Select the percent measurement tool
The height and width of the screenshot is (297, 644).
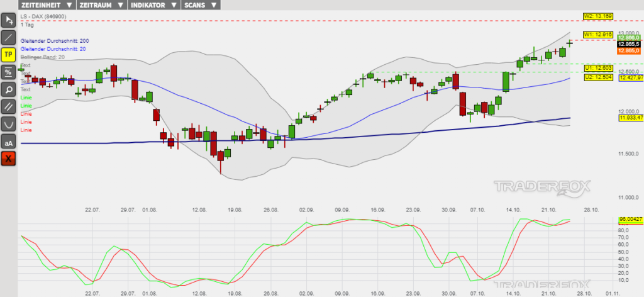click(9, 72)
